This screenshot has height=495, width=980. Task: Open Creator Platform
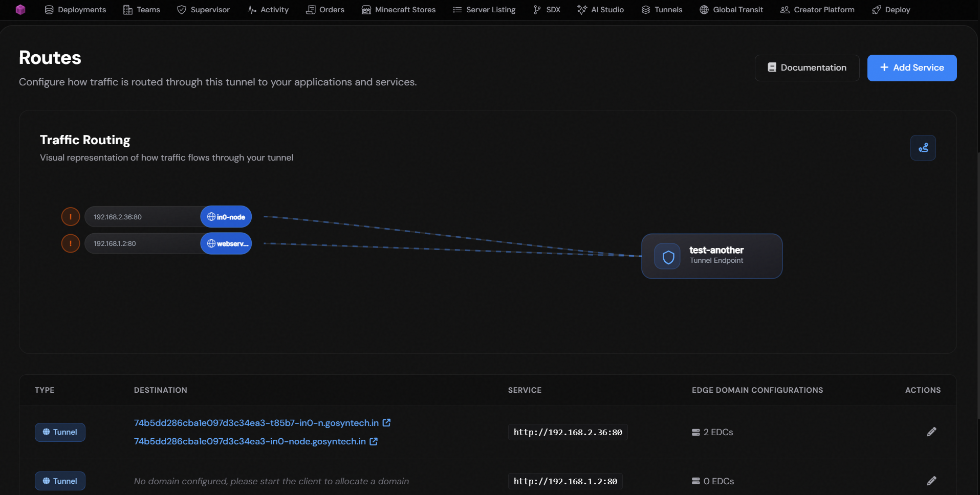point(817,10)
